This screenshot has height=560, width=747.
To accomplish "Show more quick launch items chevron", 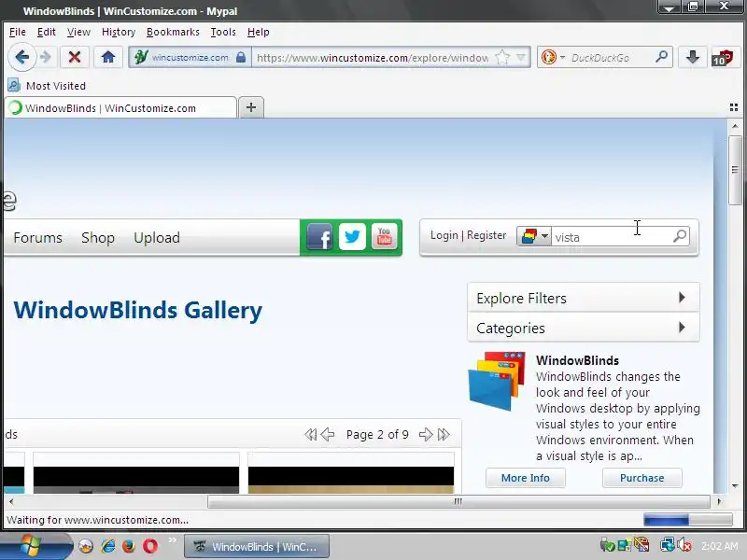I will coord(172,540).
